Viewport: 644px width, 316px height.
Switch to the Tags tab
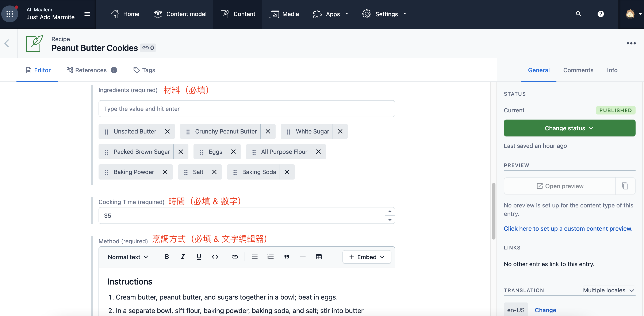coord(144,70)
